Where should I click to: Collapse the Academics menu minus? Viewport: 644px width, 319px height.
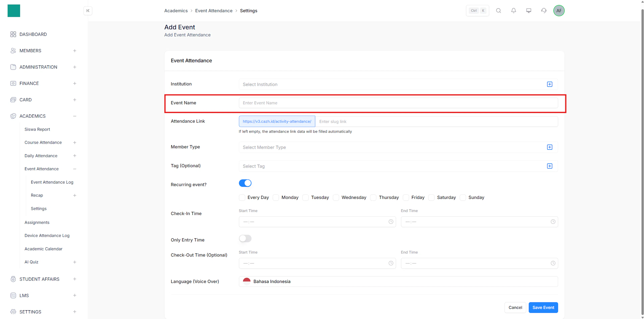(x=74, y=116)
